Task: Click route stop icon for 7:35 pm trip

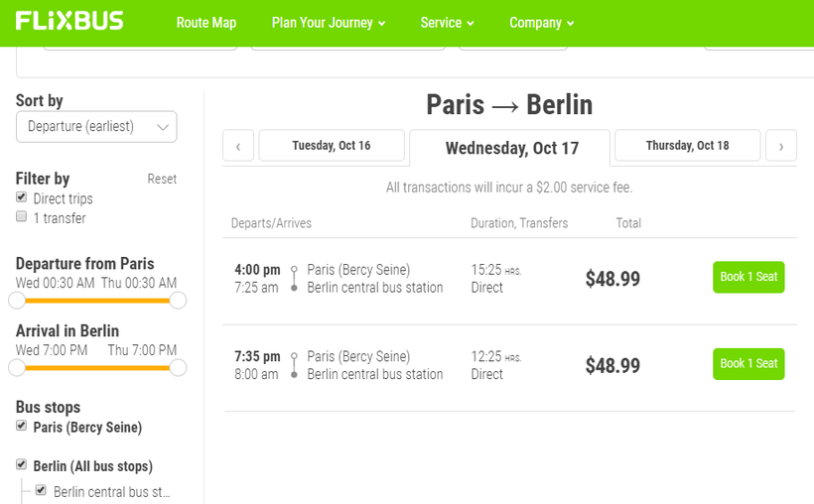Action: (294, 365)
